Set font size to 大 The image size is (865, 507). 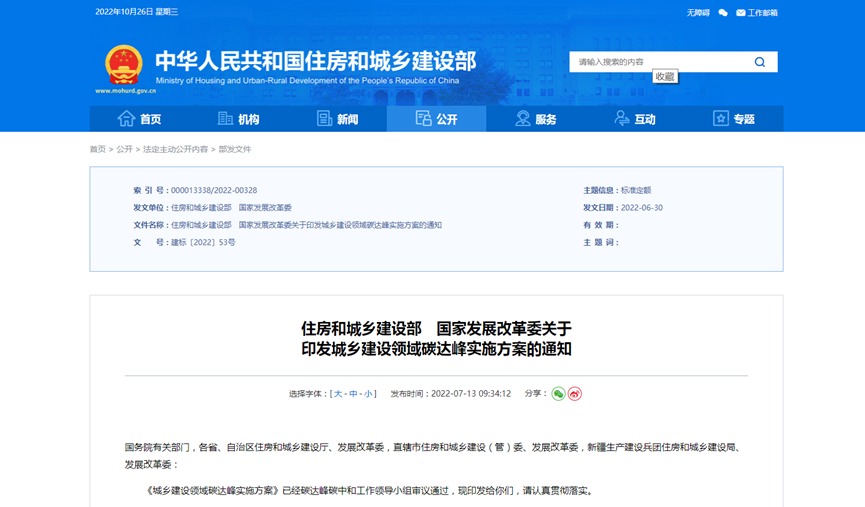338,394
